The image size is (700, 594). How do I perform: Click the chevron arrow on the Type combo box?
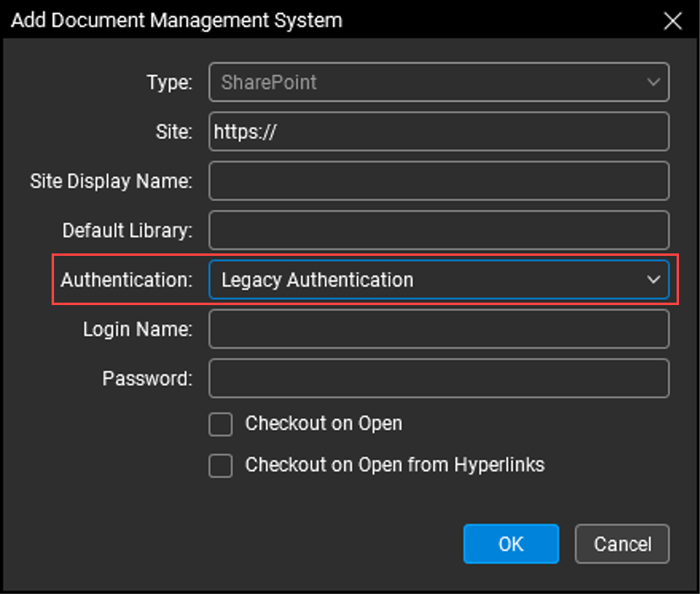point(652,82)
